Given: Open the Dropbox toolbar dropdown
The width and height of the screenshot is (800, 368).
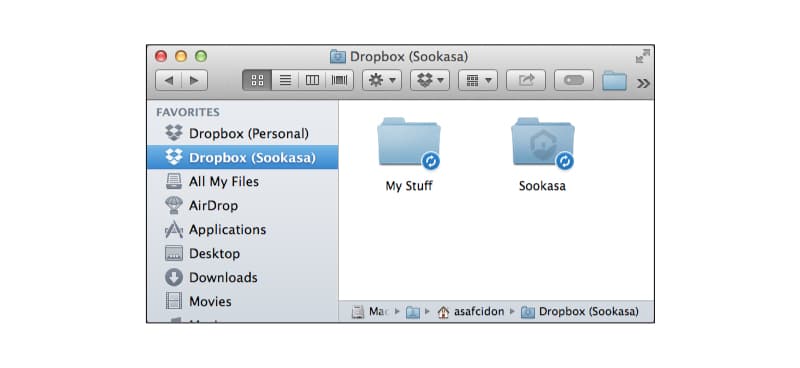Looking at the screenshot, I should (x=430, y=81).
